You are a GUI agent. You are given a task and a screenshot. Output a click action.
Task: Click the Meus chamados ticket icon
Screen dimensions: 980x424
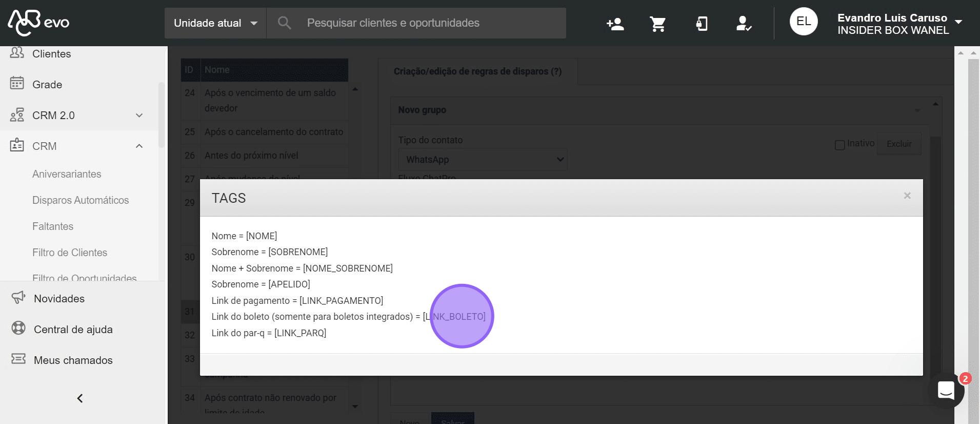[18, 359]
